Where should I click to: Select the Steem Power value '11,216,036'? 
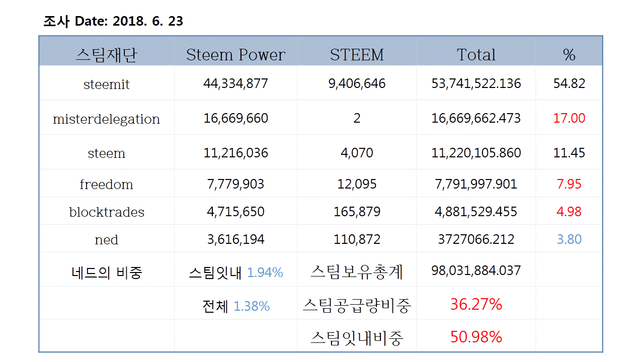click(235, 153)
